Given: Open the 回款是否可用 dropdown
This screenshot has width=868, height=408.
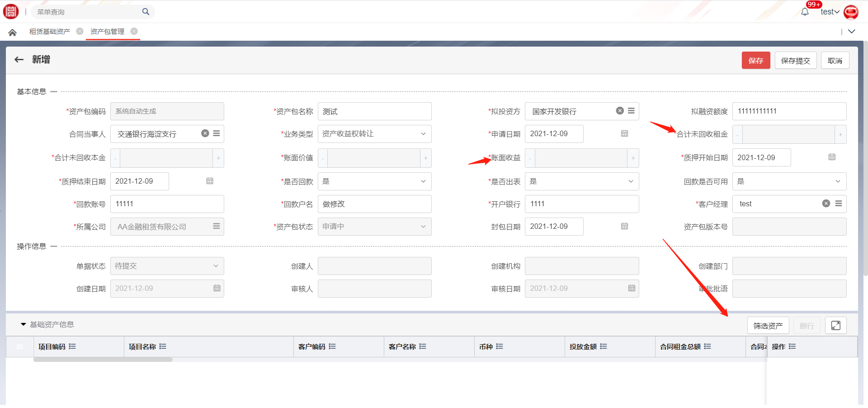Looking at the screenshot, I should coord(789,181).
